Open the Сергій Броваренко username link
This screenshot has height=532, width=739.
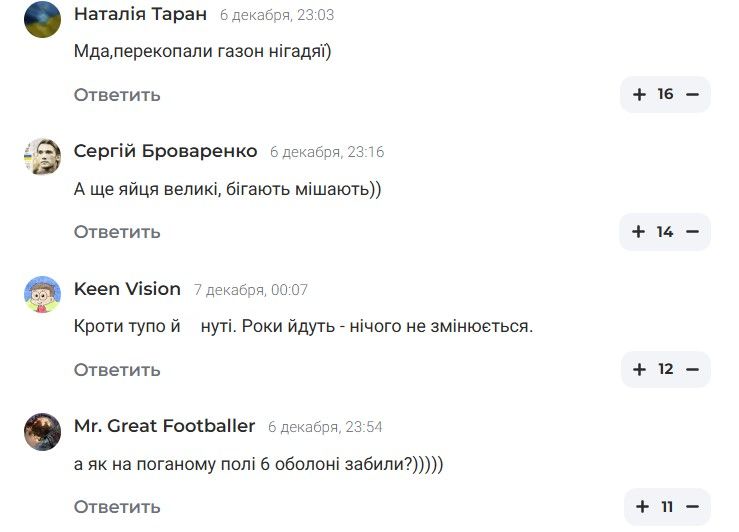click(x=165, y=151)
